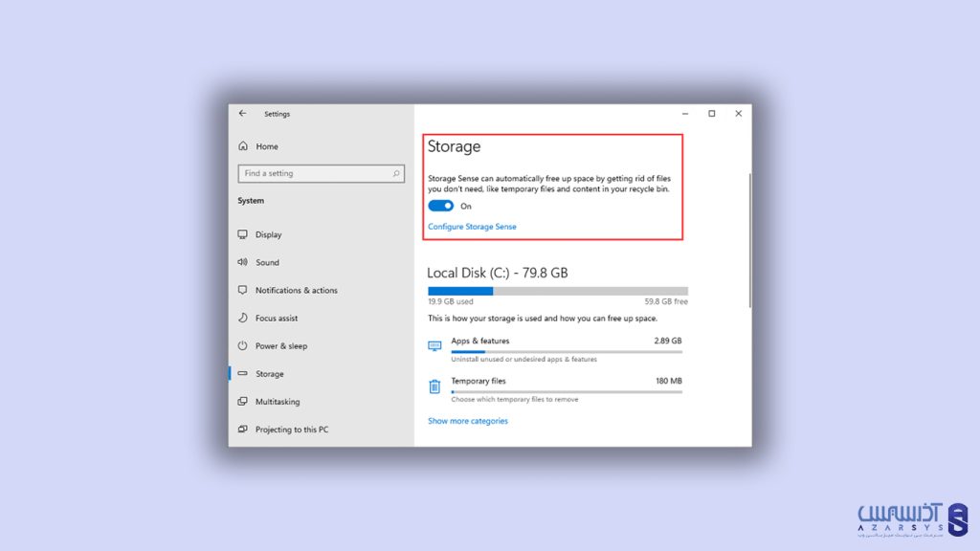Click the search magnifier icon
Screen dimensions: 980x551
pos(396,173)
